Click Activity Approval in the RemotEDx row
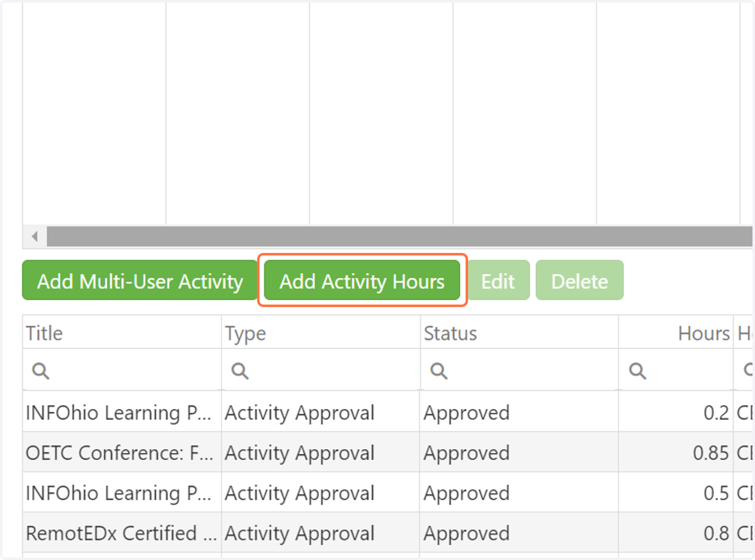 click(299, 534)
